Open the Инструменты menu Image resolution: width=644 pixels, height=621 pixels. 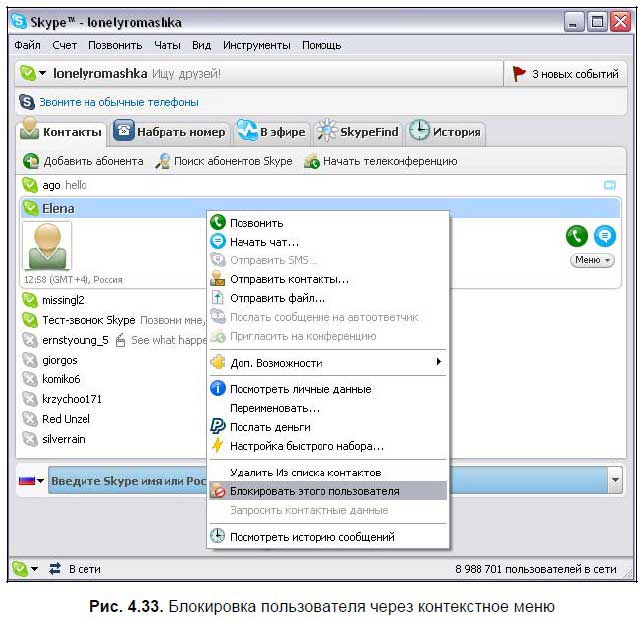coord(256,45)
